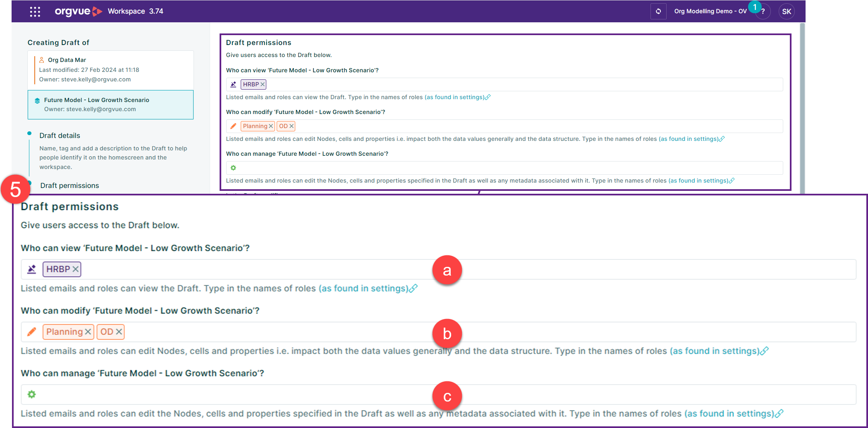868x428 pixels.
Task: Go to the Draft permissions step
Action: coord(69,185)
